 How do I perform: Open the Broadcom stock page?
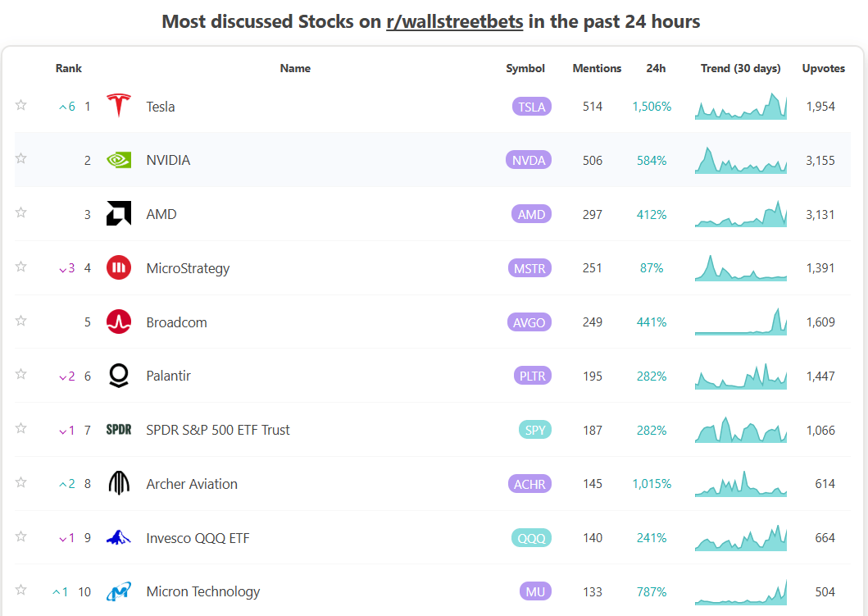point(176,322)
